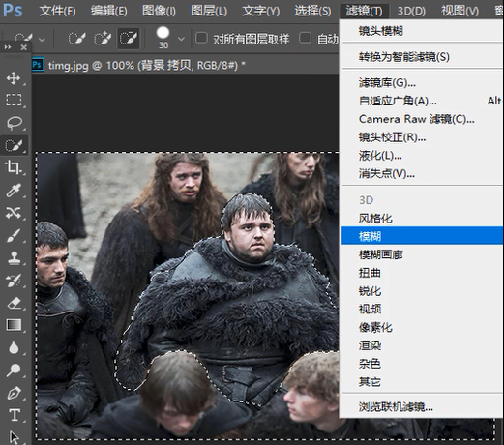Click the Photoshop Ps logo

pos(13,10)
